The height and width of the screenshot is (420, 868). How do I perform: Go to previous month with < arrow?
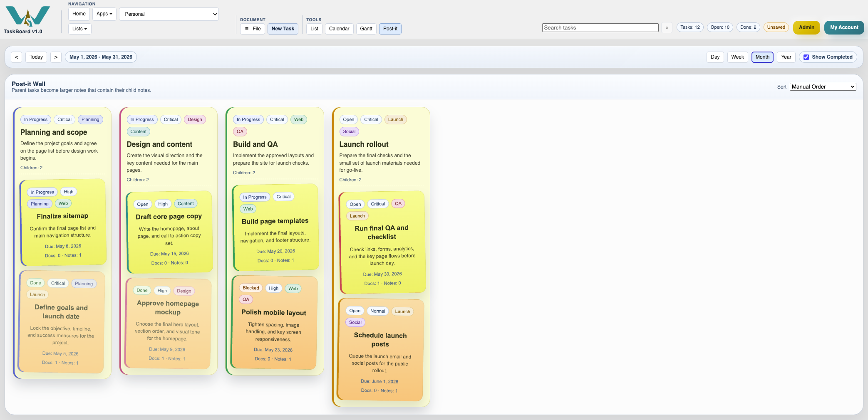16,57
